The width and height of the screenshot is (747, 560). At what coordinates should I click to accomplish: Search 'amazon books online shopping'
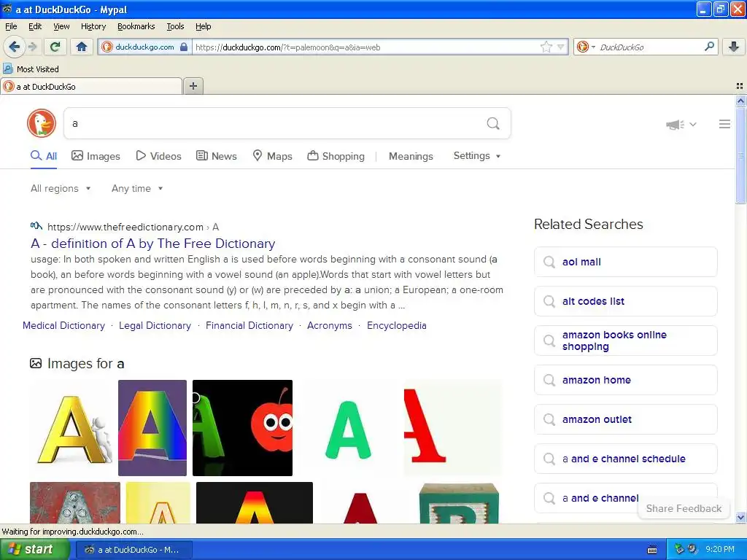[625, 341]
